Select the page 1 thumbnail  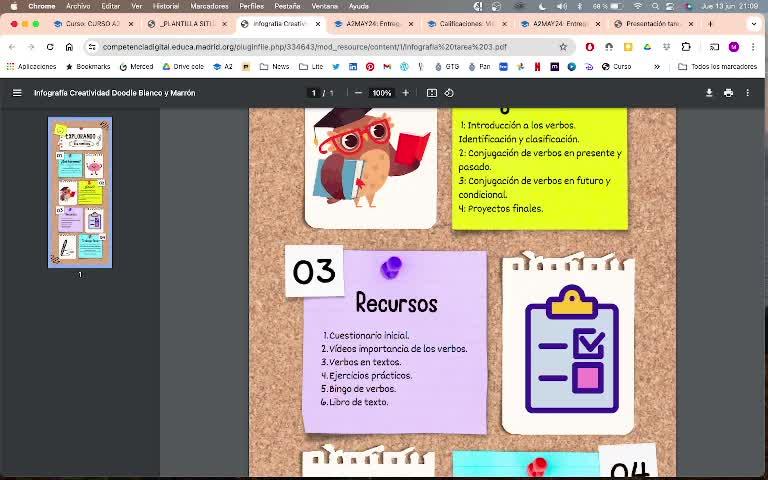(x=80, y=192)
